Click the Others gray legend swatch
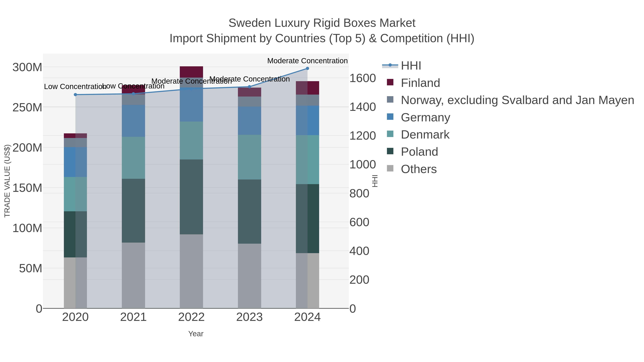The image size is (644, 362). 390,168
